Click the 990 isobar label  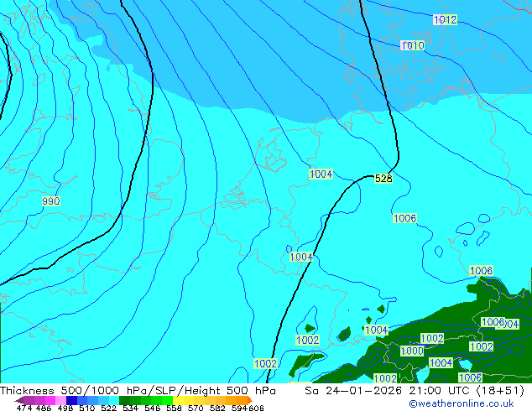(x=51, y=201)
